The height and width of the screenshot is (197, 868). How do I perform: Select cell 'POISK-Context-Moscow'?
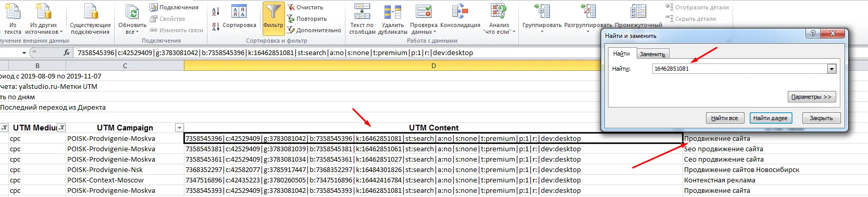click(x=125, y=180)
